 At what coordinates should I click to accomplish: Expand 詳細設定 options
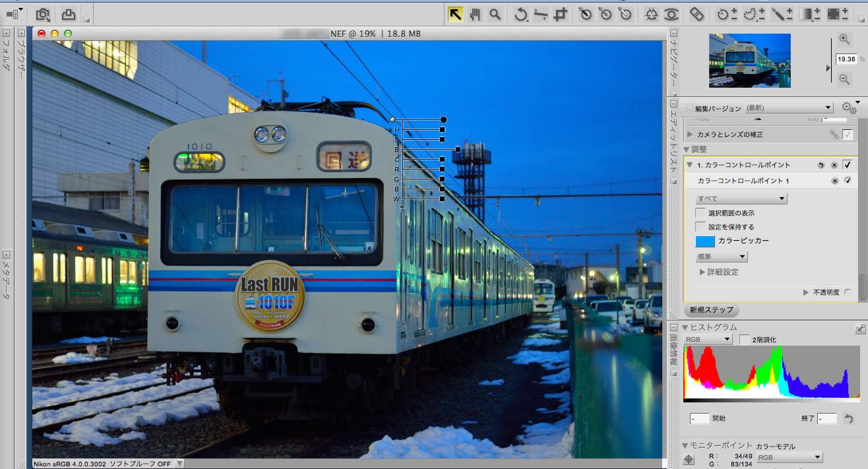click(702, 272)
